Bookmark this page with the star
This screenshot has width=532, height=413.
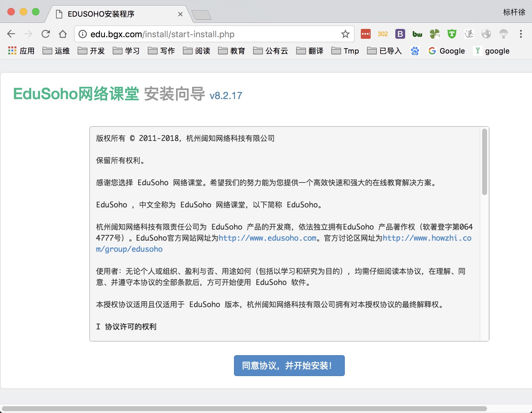345,34
